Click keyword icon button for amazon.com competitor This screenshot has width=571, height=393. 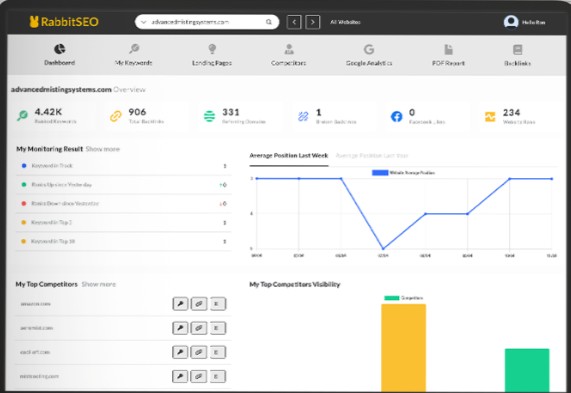tap(180, 304)
